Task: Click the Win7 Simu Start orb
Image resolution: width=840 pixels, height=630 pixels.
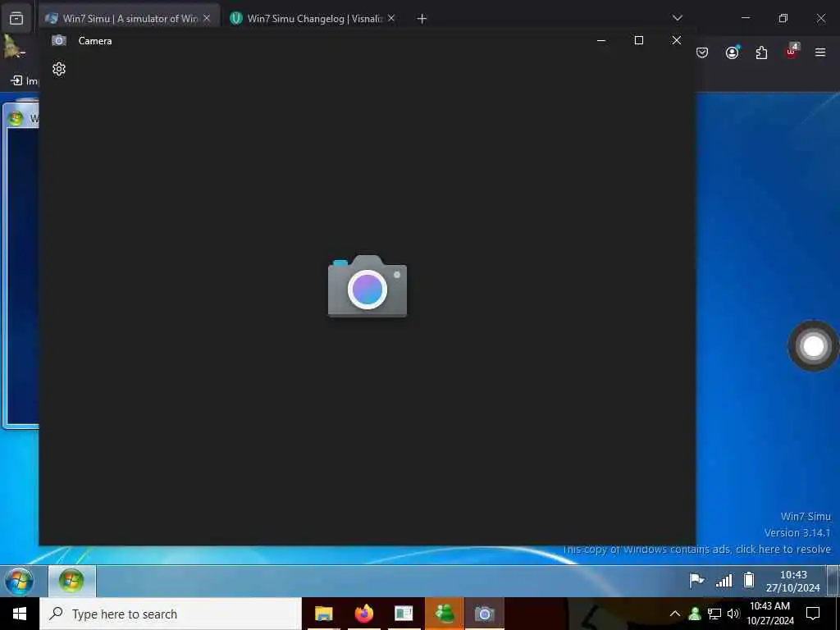Action: coord(20,581)
